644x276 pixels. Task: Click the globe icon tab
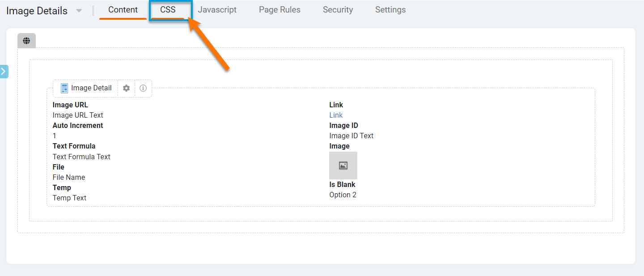[26, 41]
